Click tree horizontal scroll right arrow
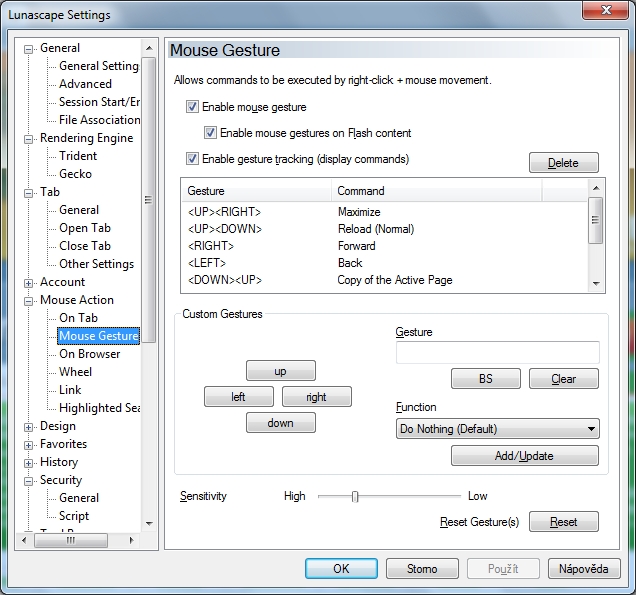The width and height of the screenshot is (636, 595). pos(131,540)
